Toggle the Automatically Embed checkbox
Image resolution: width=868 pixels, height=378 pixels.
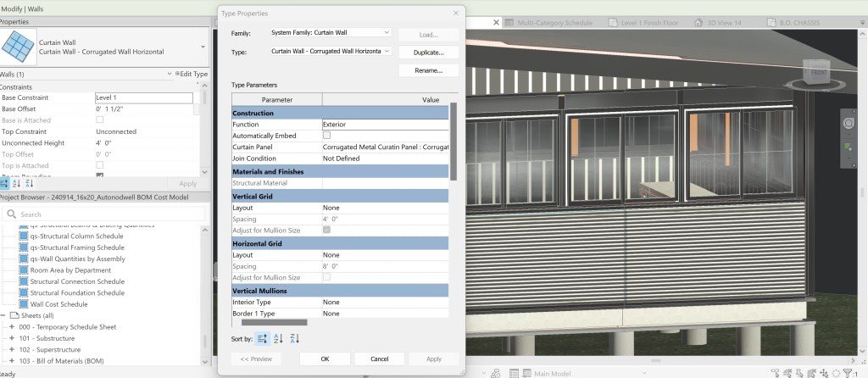coord(327,136)
